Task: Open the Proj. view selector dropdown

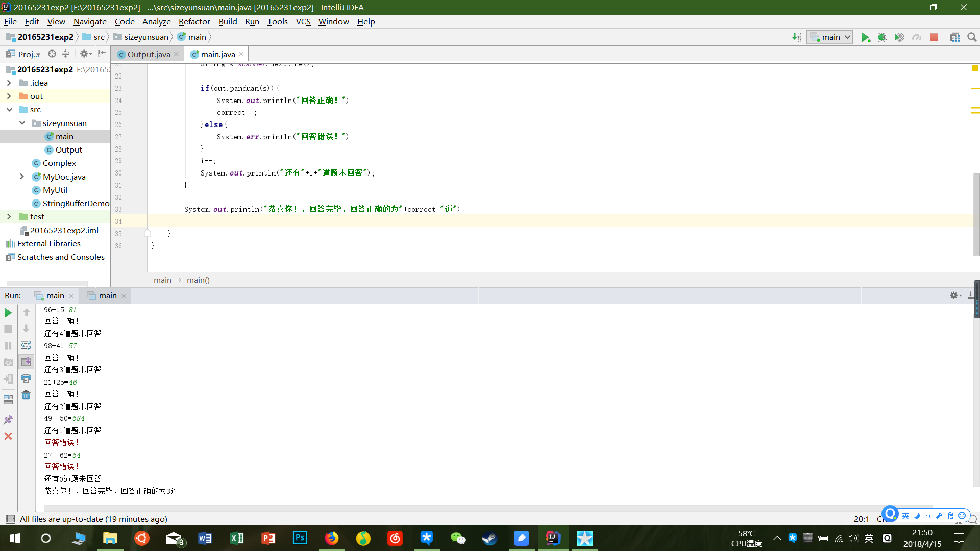Action: [x=23, y=54]
